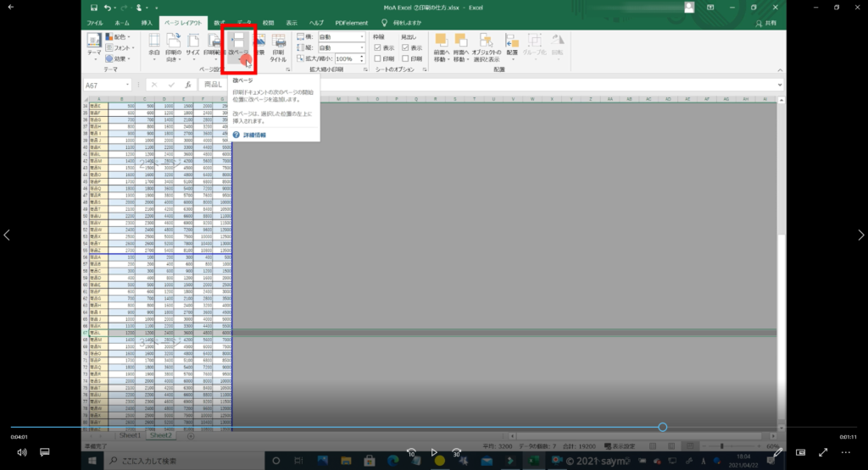Toggle the 見出し 表示 headings checkbox
This screenshot has width=868, height=470.
point(406,48)
